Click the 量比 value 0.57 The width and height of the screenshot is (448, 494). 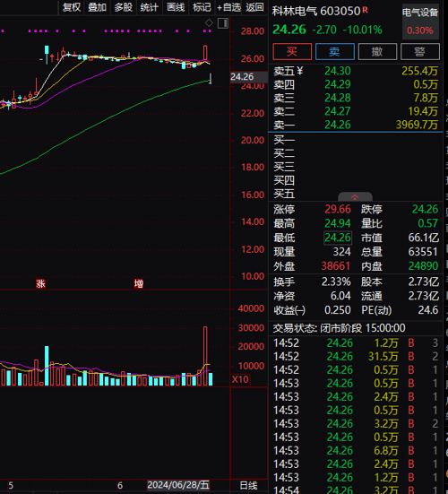pyautogui.click(x=428, y=223)
